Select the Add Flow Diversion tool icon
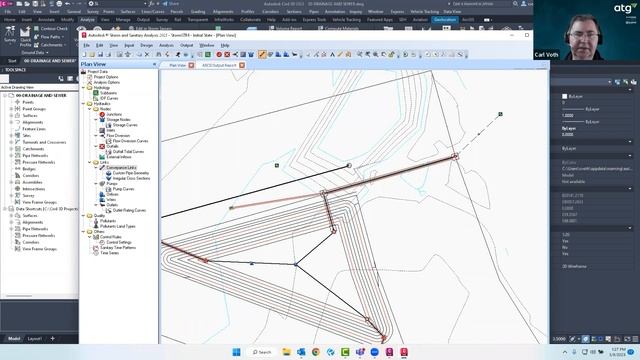The width and height of the screenshot is (640, 360). (235, 54)
